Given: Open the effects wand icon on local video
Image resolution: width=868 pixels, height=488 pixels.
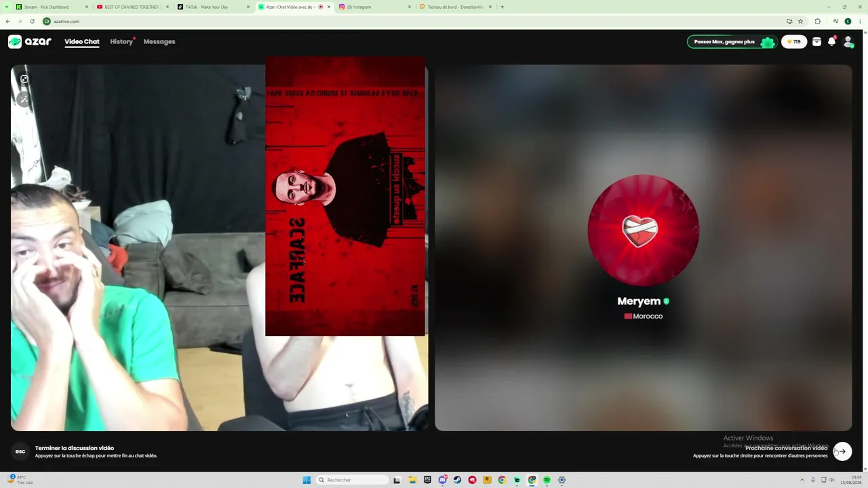Looking at the screenshot, I should [24, 100].
